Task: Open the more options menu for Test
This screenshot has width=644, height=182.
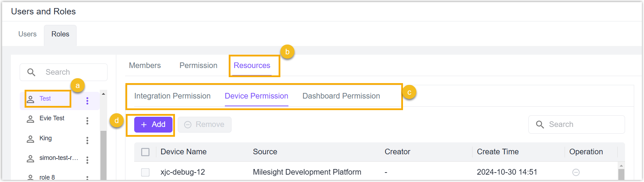Action: pyautogui.click(x=87, y=101)
